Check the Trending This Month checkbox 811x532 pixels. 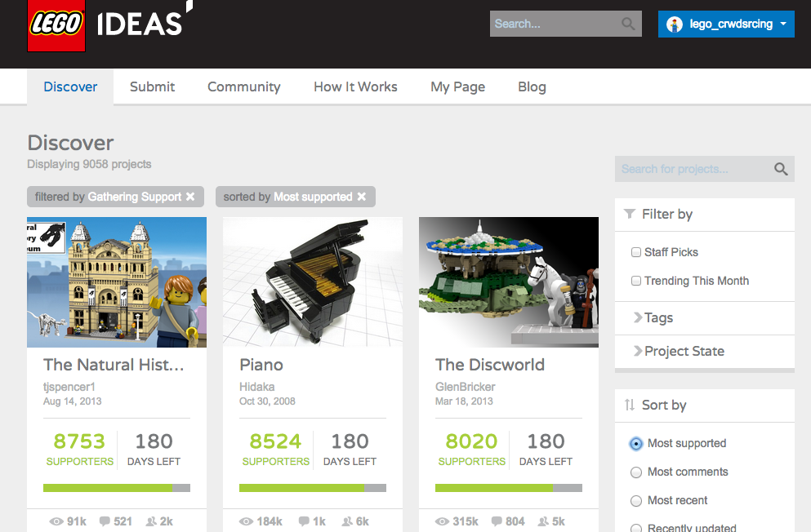click(x=636, y=281)
